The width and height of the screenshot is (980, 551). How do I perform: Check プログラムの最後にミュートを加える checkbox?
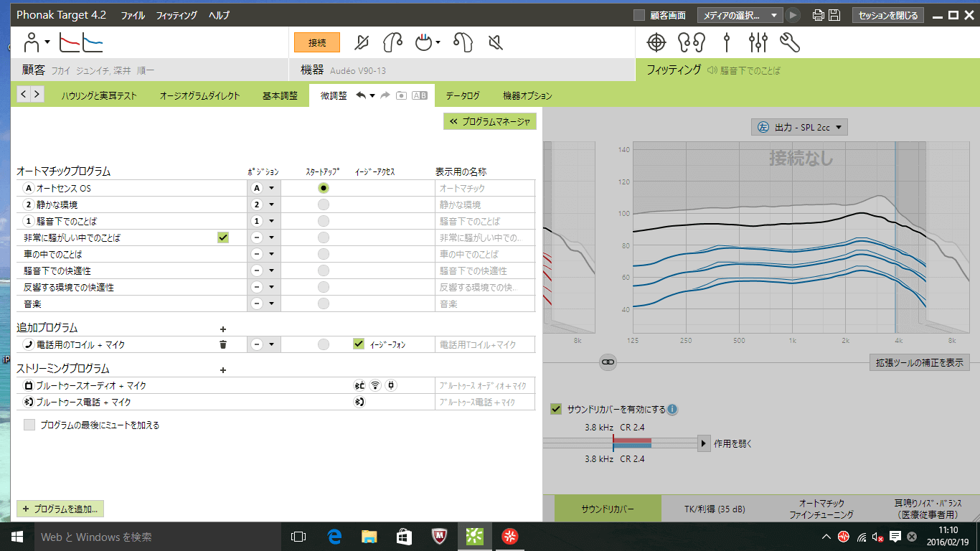click(x=29, y=425)
